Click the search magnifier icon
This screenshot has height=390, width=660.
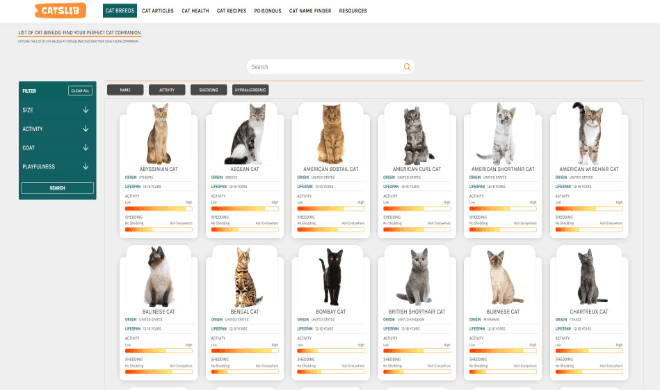(407, 66)
